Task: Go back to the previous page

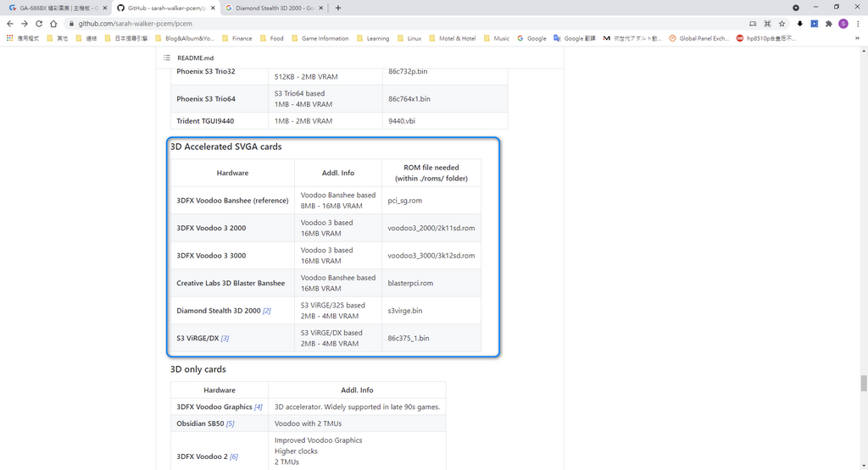Action: click(x=10, y=24)
